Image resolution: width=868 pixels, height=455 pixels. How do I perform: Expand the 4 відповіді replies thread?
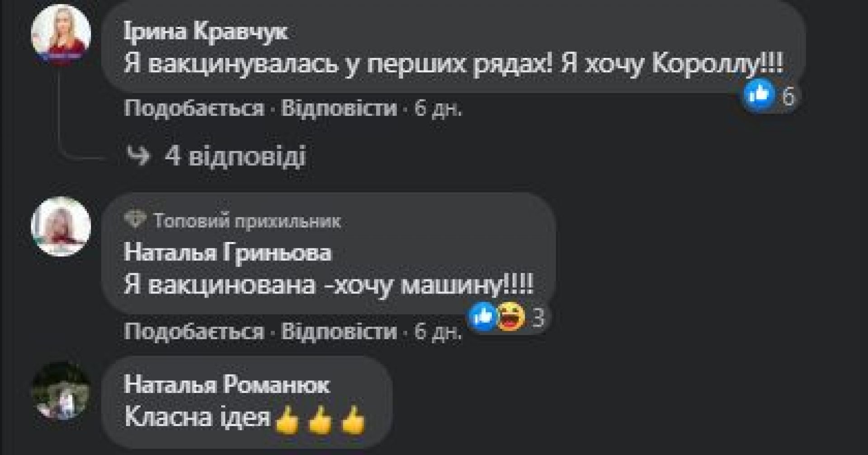point(216,156)
